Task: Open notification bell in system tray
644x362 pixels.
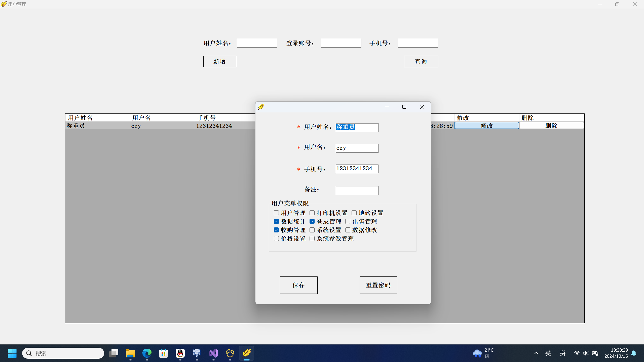Action: click(634, 353)
